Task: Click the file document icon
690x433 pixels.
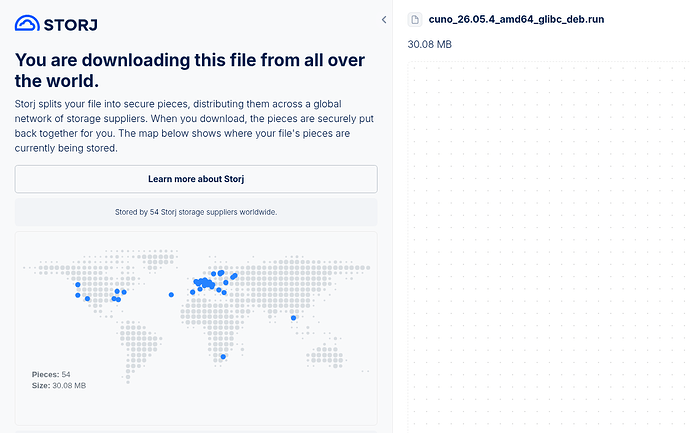Action: (x=415, y=19)
